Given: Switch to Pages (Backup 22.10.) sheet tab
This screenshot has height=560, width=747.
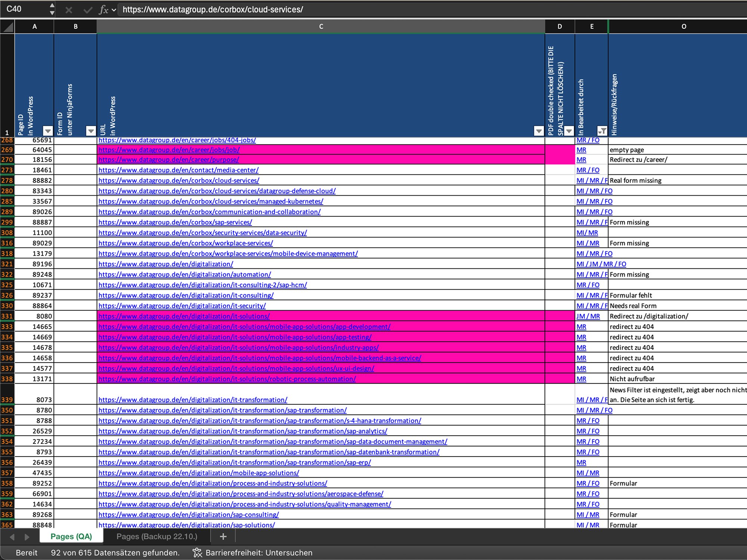Looking at the screenshot, I should coord(156,536).
